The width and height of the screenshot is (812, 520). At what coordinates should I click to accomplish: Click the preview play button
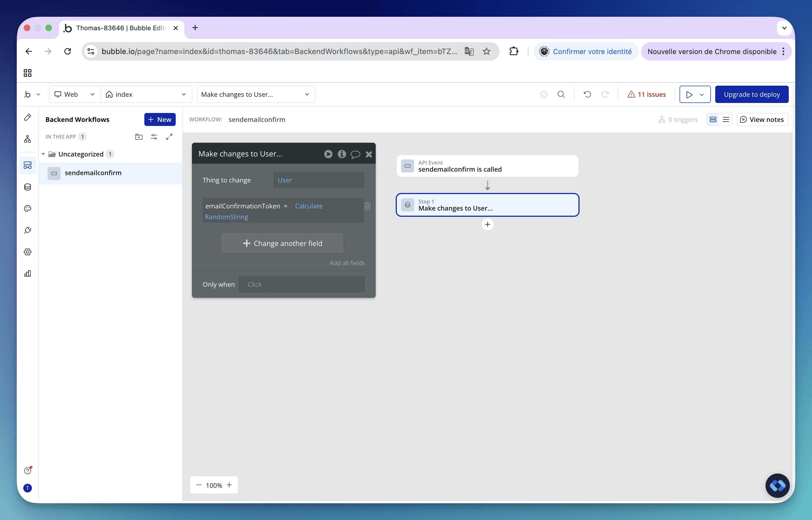689,95
